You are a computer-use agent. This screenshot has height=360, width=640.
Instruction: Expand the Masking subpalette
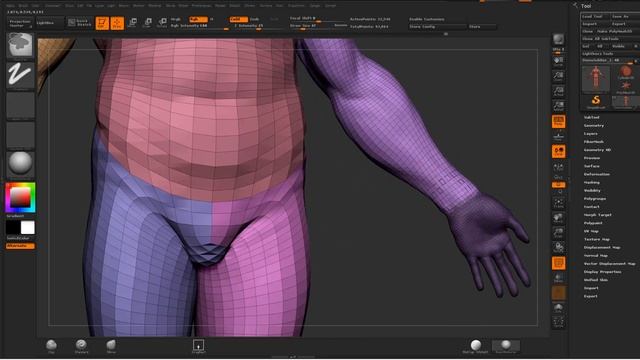pyautogui.click(x=591, y=182)
